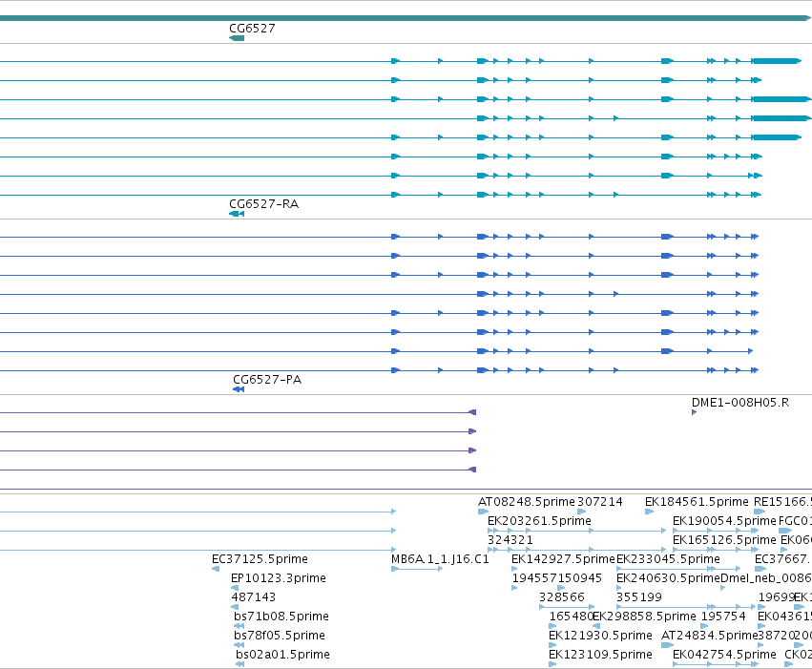Click the bs78f05.5prime label
The width and height of the screenshot is (812, 669).
[281, 636]
